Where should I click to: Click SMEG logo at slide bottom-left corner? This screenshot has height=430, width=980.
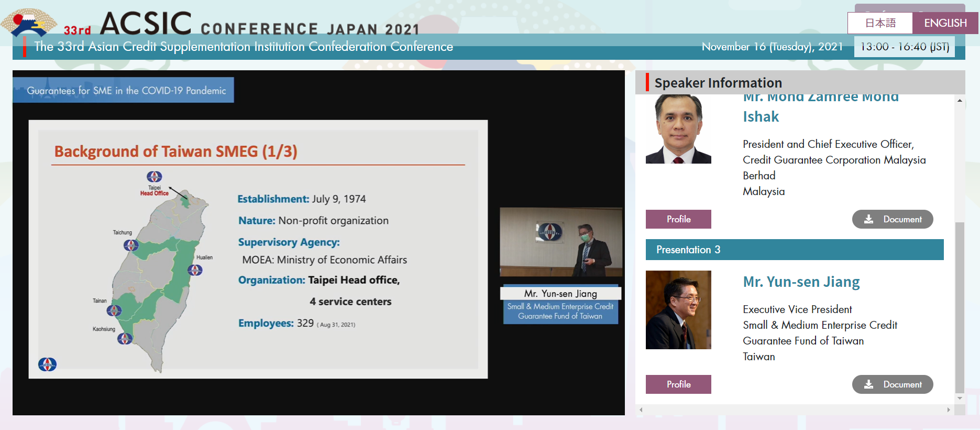tap(47, 364)
